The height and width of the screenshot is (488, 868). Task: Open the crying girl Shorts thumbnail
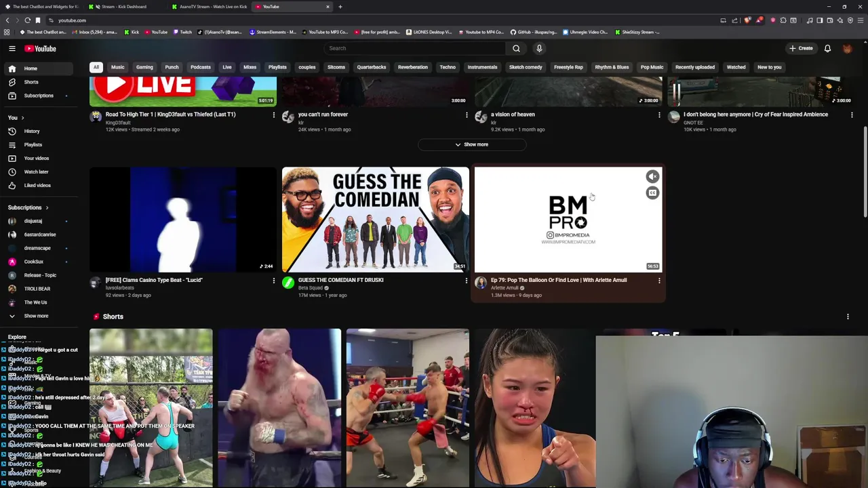point(535,408)
